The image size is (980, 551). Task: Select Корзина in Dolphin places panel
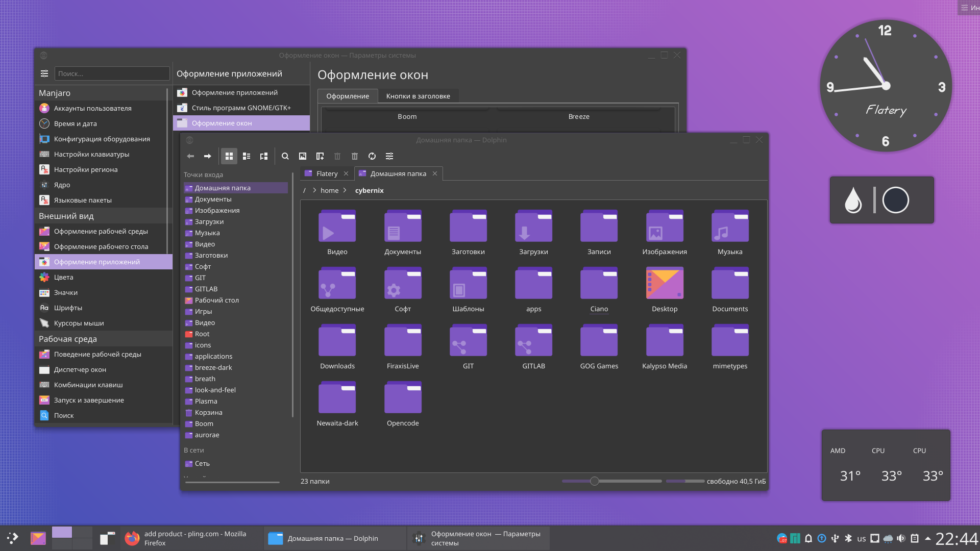[236, 413]
